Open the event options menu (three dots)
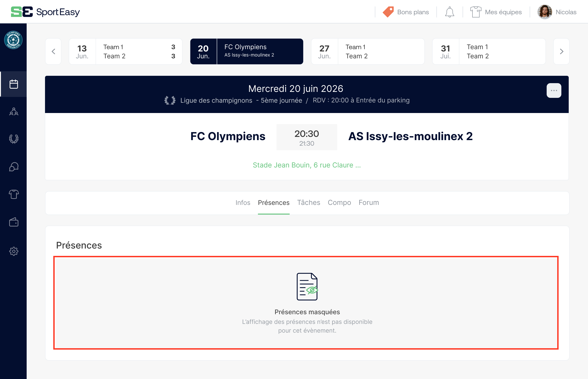 point(554,90)
